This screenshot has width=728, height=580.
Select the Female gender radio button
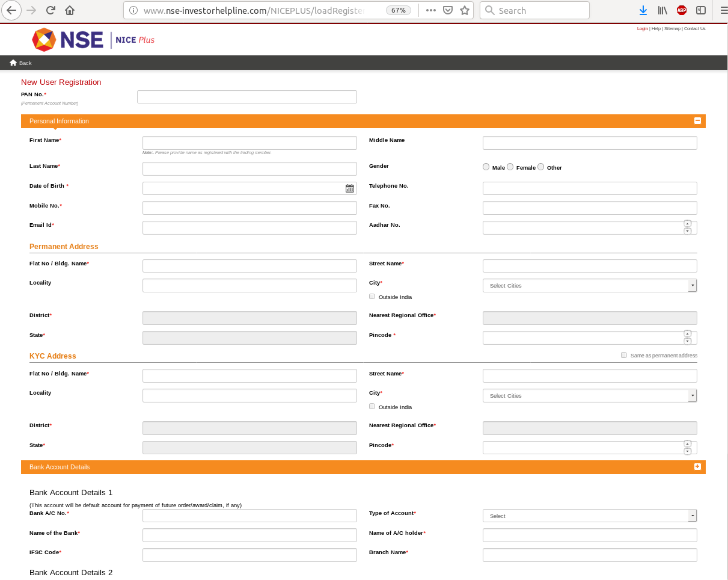tap(510, 167)
